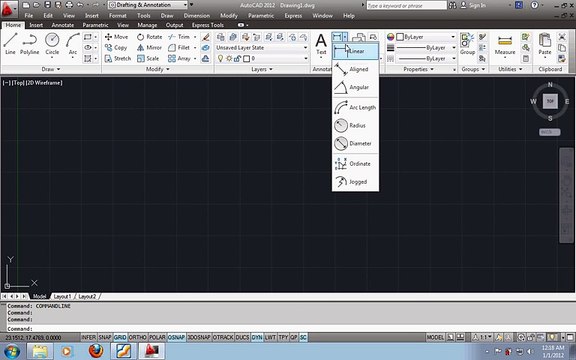Select the Line drawing tool
Screen dimensions: 576x360
point(10,44)
